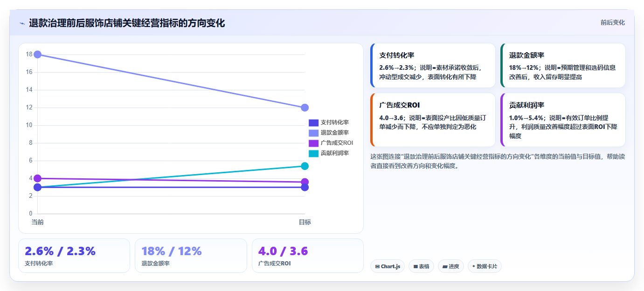The image size is (644, 291).
Task: Click the 表格 tag icon
Action: (x=415, y=267)
